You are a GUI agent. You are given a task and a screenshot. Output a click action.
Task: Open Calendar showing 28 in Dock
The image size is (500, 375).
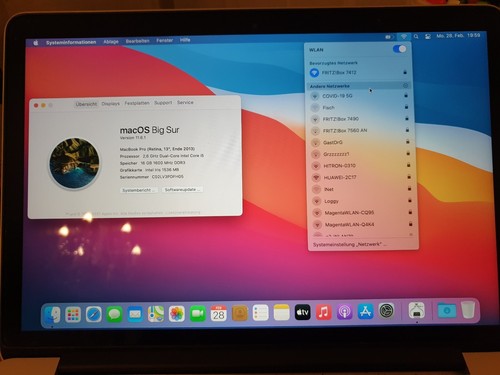(x=219, y=313)
